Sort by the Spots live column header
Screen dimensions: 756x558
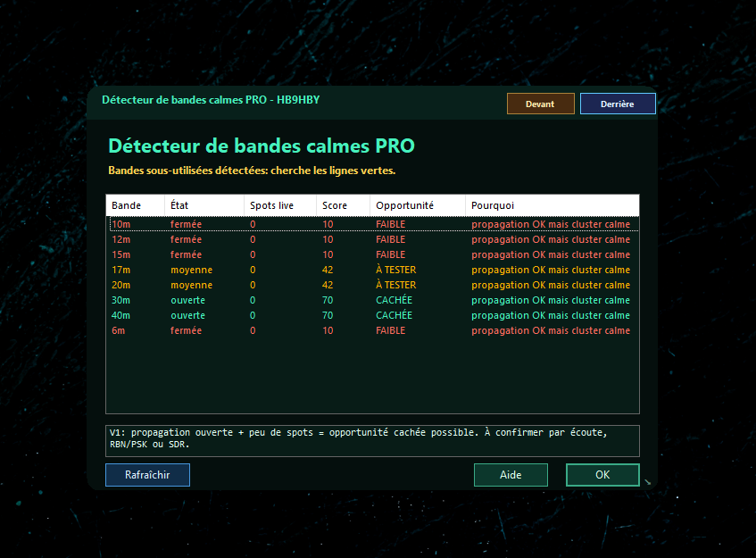[280, 205]
